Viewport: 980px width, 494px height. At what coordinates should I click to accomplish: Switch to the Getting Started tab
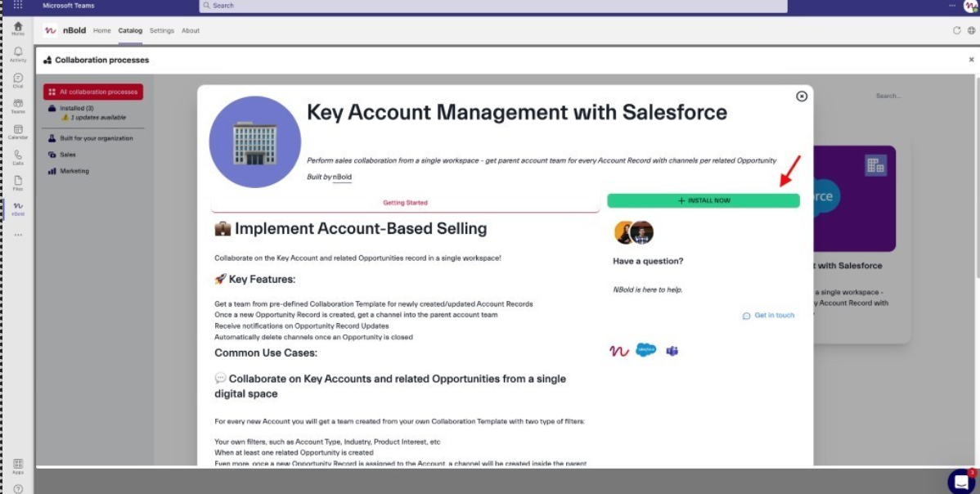click(405, 203)
